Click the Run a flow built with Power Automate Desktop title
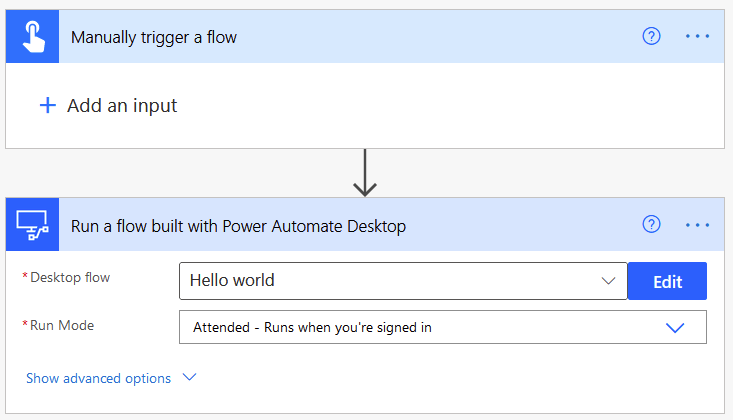This screenshot has width=733, height=420. click(238, 226)
